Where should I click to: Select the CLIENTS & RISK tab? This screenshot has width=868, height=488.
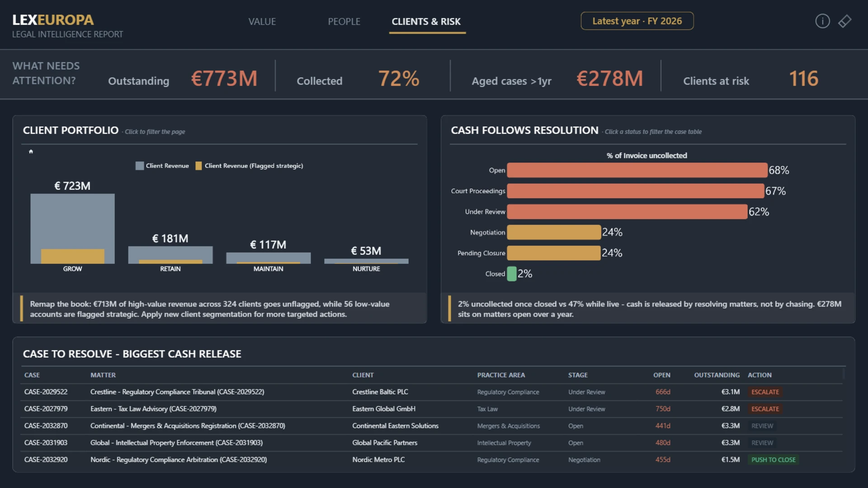click(x=426, y=21)
